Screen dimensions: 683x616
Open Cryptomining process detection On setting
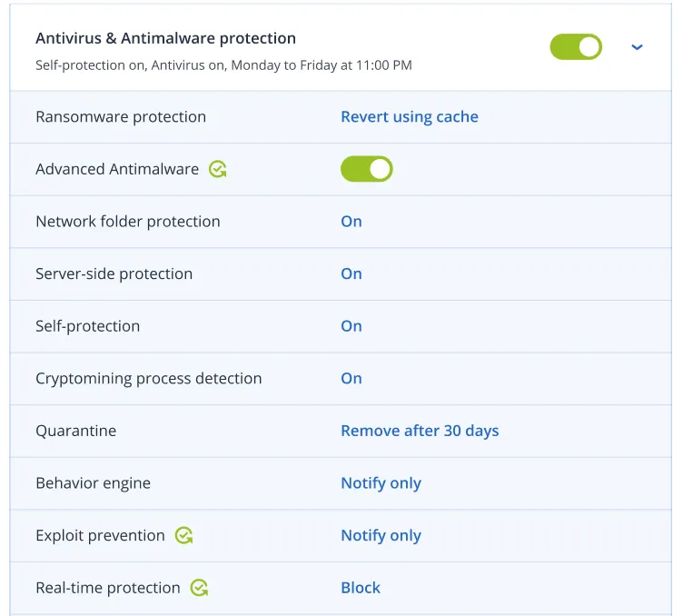click(351, 379)
